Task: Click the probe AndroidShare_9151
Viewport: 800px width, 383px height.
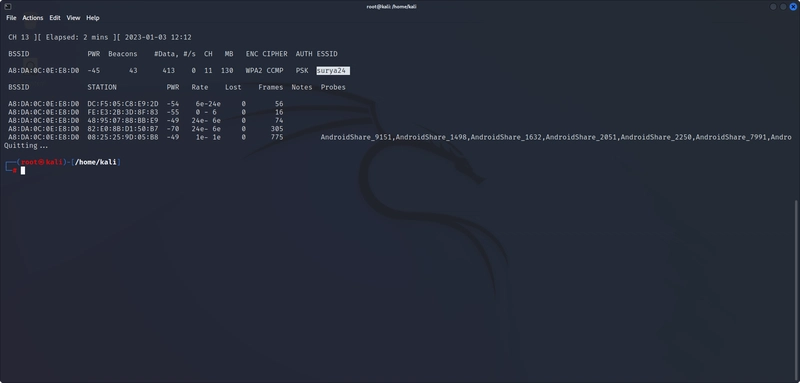Action: click(x=356, y=137)
